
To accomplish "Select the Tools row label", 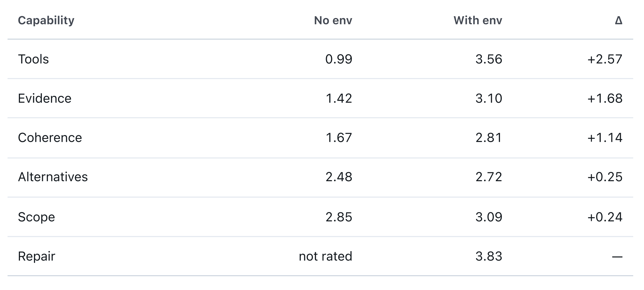I will tap(33, 59).
